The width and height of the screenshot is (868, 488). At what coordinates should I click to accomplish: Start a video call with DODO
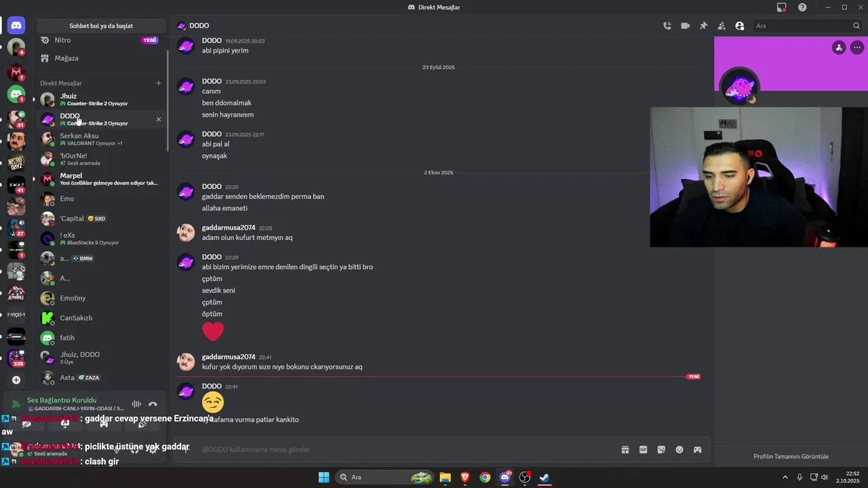point(685,26)
